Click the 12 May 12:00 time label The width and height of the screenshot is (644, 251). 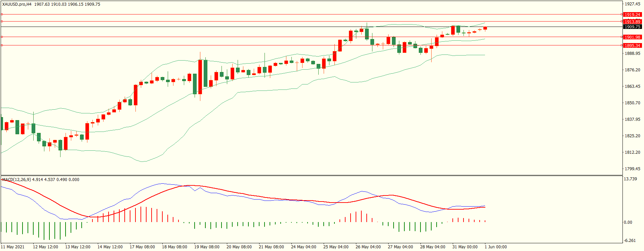tap(45, 247)
